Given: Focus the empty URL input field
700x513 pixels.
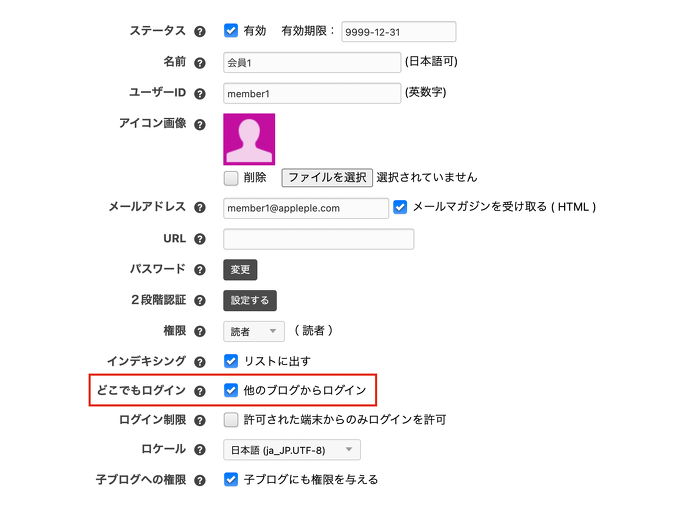Looking at the screenshot, I should tap(318, 239).
